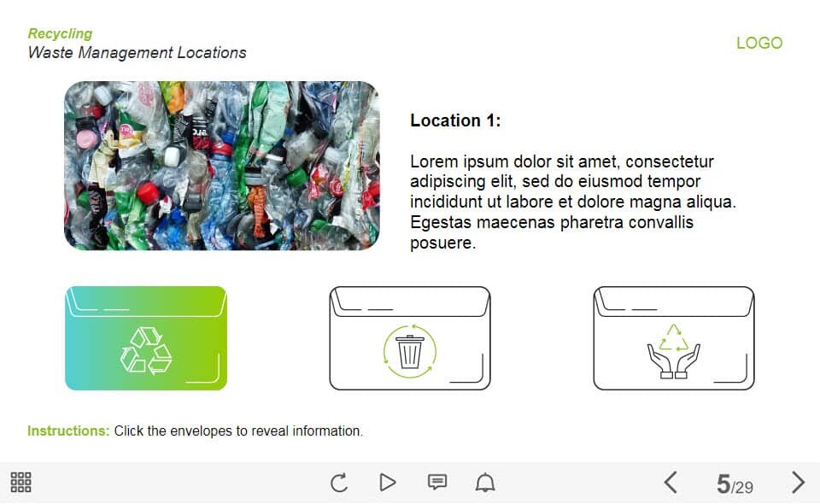Click the trash bin icon
Viewport: 820px width, 504px height.
(410, 350)
